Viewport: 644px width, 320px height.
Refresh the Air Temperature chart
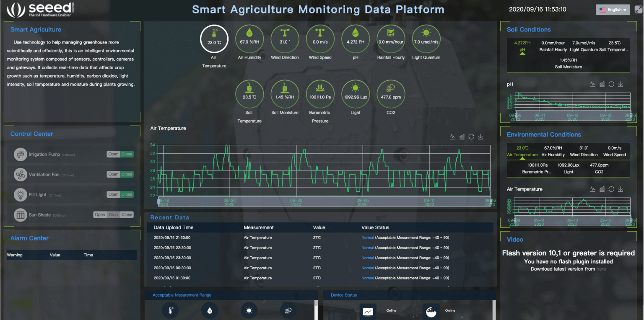(471, 137)
